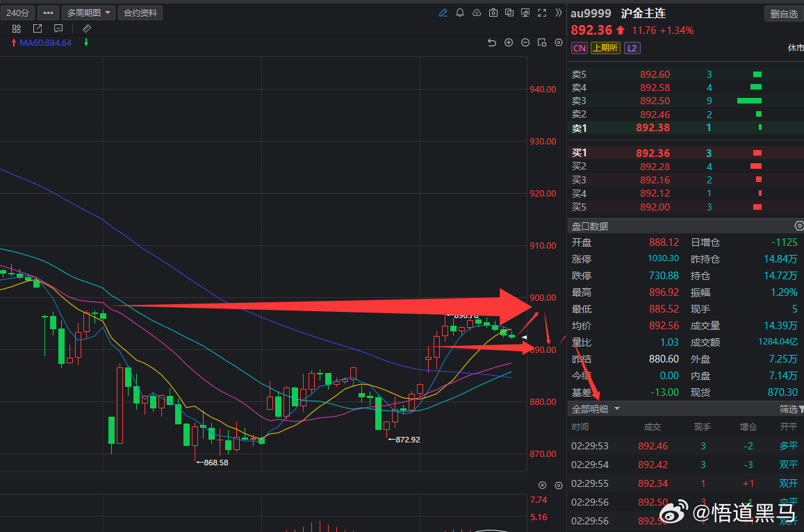Click the 买5 price 892.00
The width and height of the screenshot is (804, 532).
655,207
